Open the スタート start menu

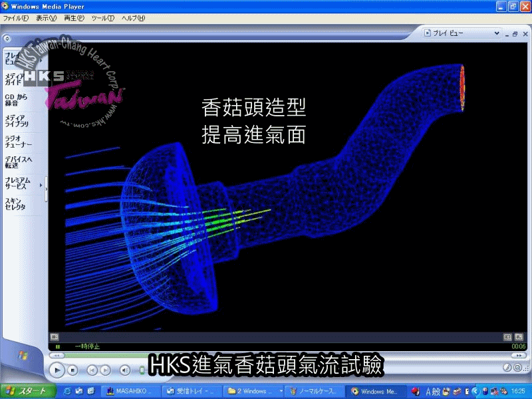click(28, 392)
